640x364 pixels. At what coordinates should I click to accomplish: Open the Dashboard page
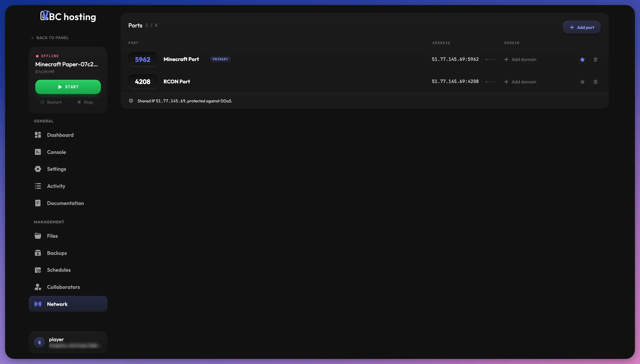coord(68,135)
